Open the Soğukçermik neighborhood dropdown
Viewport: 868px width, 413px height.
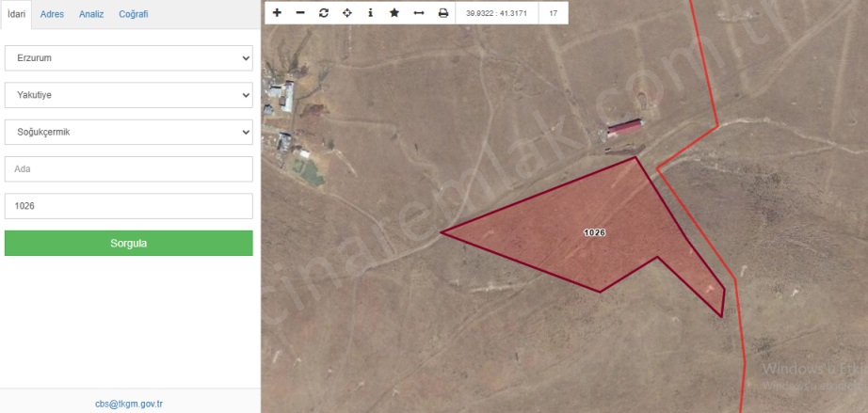(x=129, y=133)
